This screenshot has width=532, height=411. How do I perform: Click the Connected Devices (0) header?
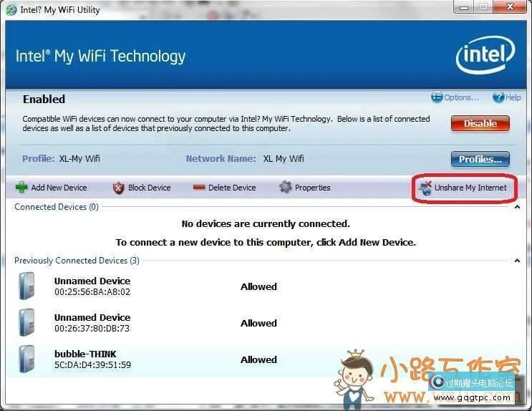[x=57, y=207]
